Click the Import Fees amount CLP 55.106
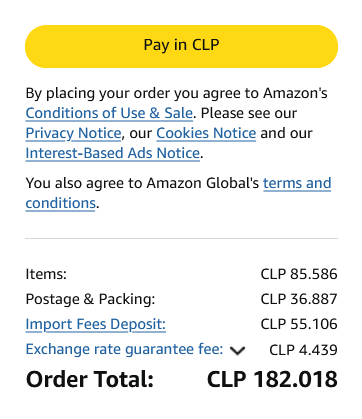The width and height of the screenshot is (362, 419). tap(299, 324)
